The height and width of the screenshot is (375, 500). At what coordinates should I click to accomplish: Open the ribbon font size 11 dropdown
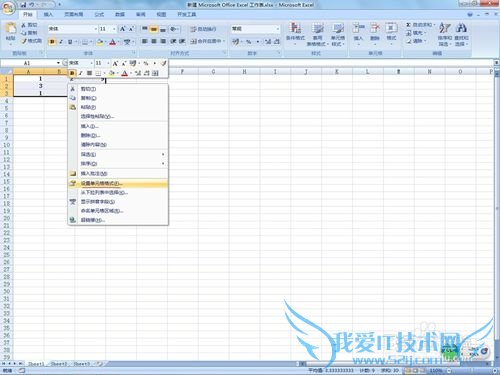114,29
